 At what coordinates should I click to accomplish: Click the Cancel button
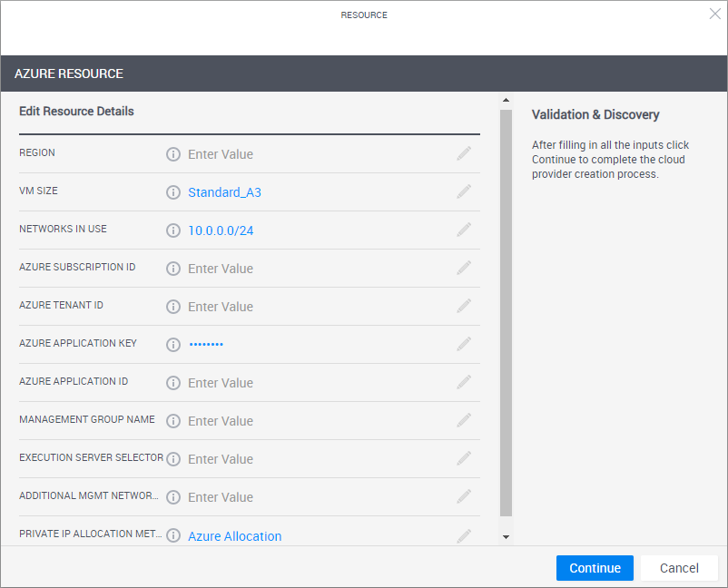[x=679, y=568]
